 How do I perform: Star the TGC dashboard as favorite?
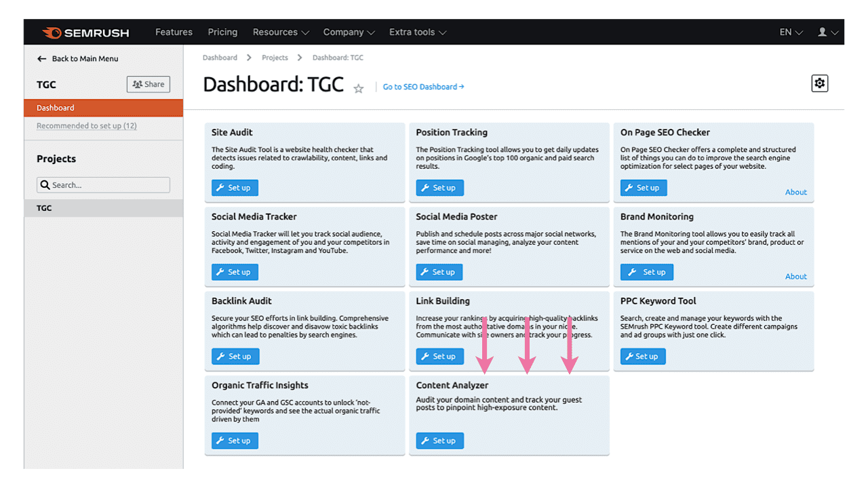(358, 88)
